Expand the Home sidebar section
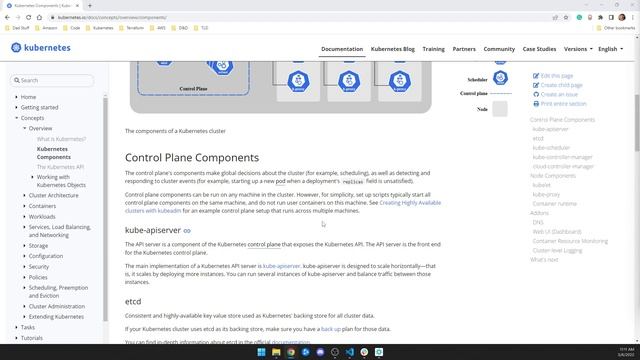 coord(16,97)
